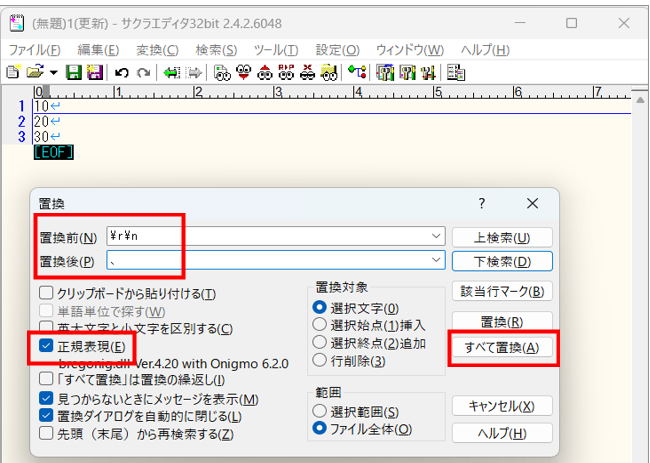Click the New file toolbar icon
Image resolution: width=650 pixels, height=463 pixels.
[12, 72]
